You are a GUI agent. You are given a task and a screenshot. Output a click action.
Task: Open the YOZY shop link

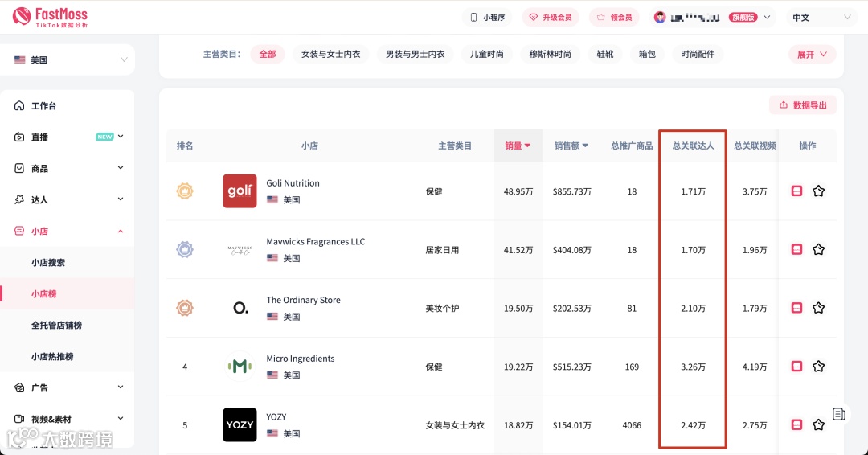tap(276, 416)
